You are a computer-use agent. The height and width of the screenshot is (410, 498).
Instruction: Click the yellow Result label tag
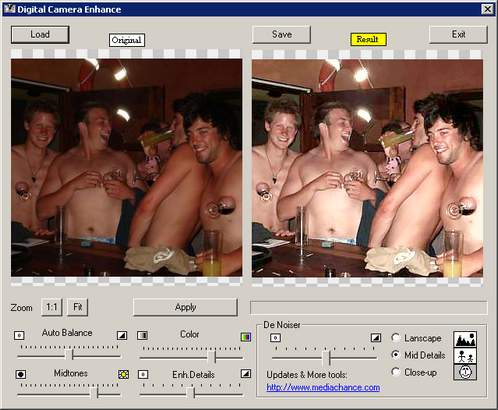tap(368, 39)
